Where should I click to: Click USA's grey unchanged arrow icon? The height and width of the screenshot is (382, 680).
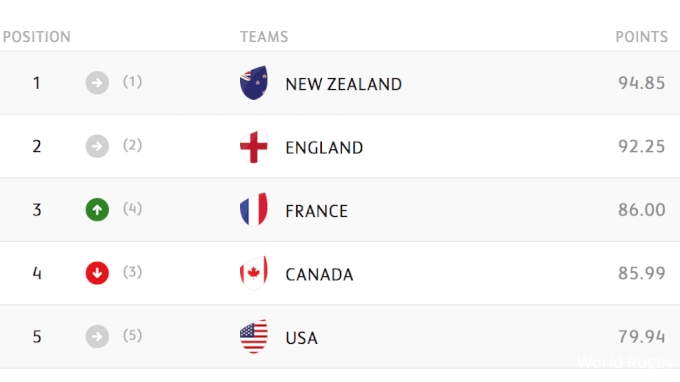[x=97, y=336]
